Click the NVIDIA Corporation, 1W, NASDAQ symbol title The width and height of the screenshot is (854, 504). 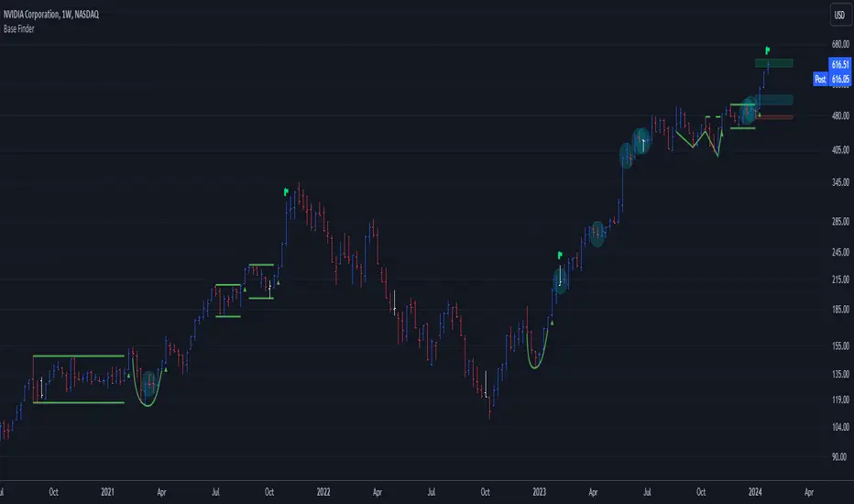click(51, 15)
